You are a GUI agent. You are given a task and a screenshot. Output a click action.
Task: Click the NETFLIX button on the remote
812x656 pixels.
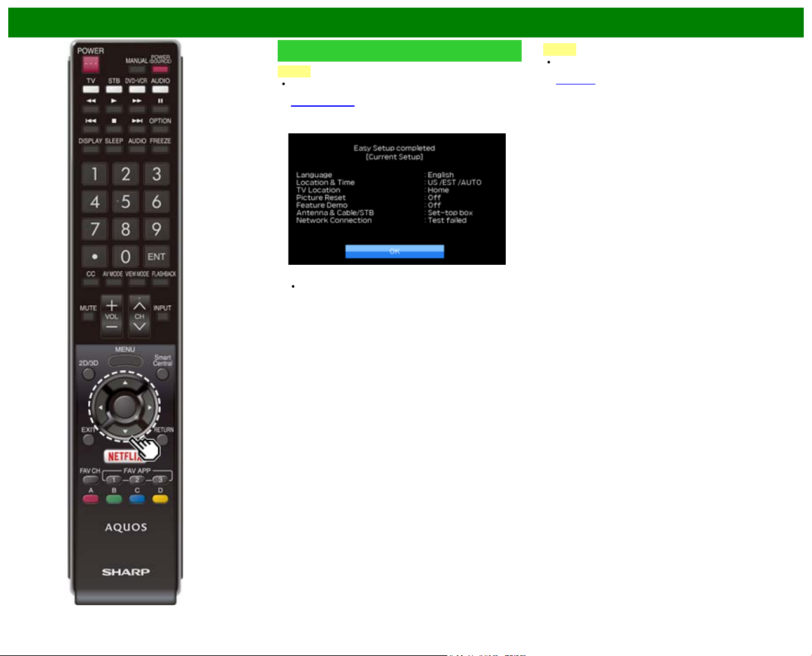tap(125, 456)
